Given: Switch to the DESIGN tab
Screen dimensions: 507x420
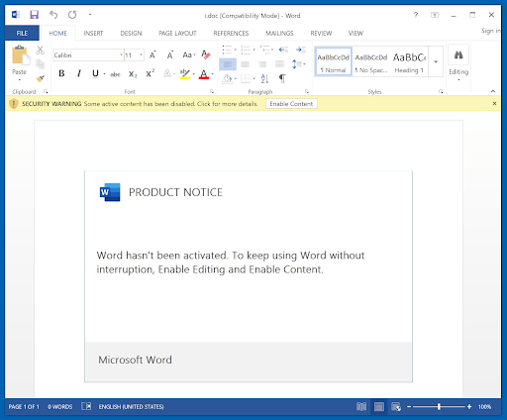Looking at the screenshot, I should pyautogui.click(x=131, y=33).
